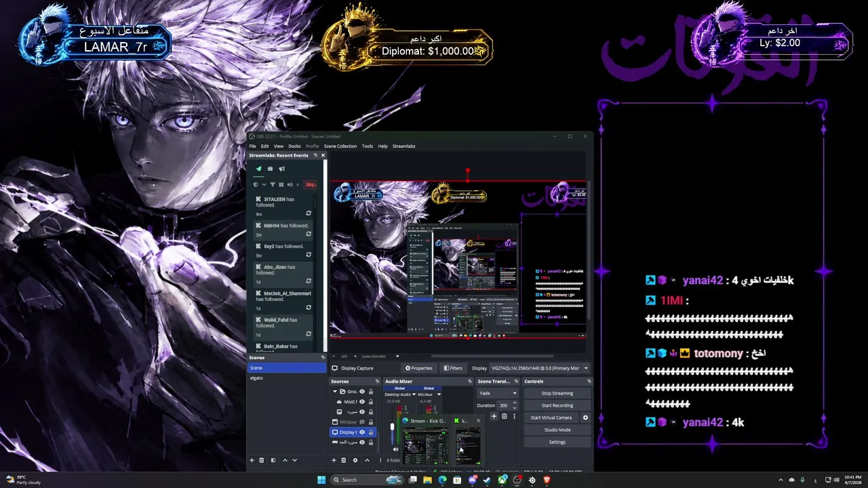Viewport: 868px width, 488px height.
Task: Open the Streamlabs menu
Action: [404, 146]
